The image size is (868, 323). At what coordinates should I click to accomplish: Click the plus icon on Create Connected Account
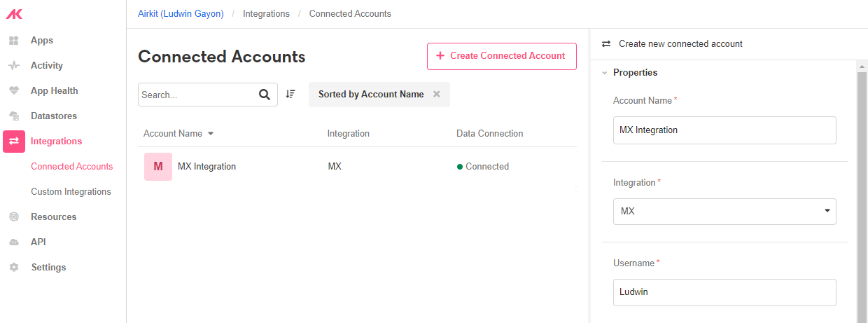coord(440,56)
